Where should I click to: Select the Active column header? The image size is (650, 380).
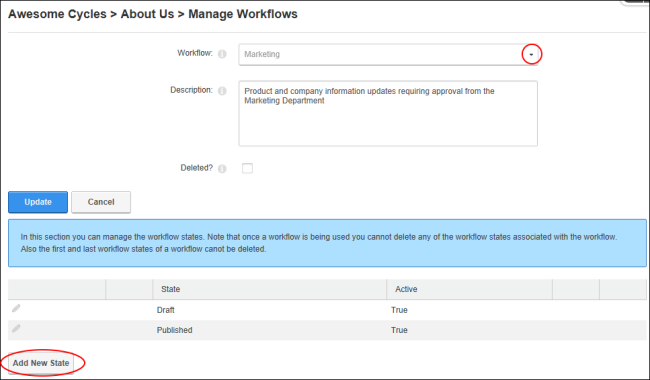406,289
